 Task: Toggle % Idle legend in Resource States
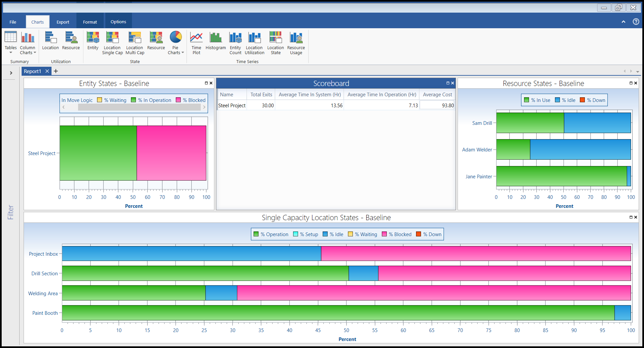tap(565, 100)
